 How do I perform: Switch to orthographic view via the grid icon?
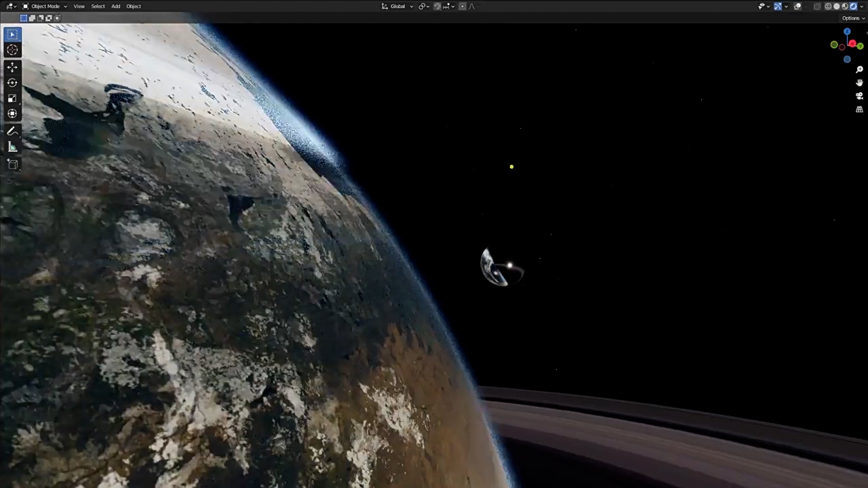click(x=859, y=109)
